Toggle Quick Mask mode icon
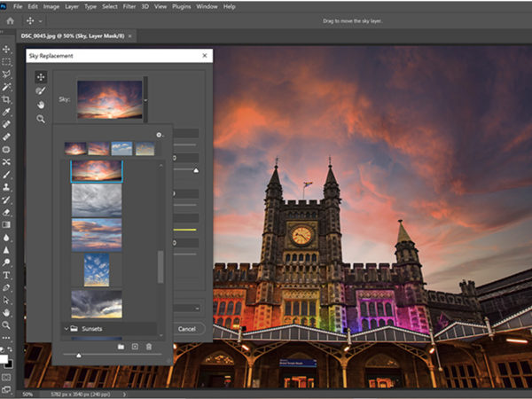Viewport: 532px width, 399px height. click(6, 378)
